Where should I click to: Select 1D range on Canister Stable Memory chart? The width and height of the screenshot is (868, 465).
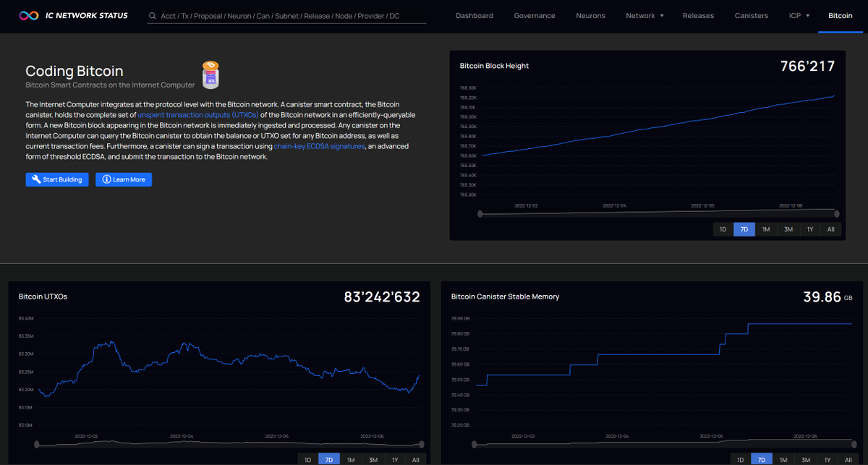coord(740,460)
